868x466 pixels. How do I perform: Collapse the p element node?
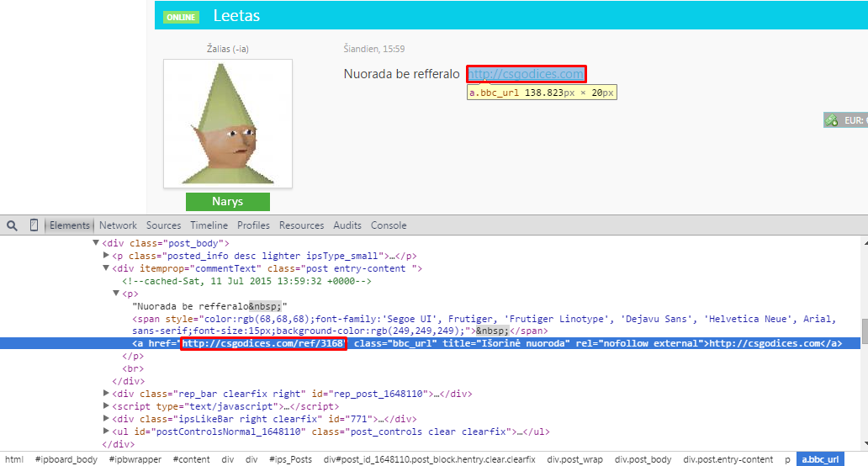click(x=116, y=293)
